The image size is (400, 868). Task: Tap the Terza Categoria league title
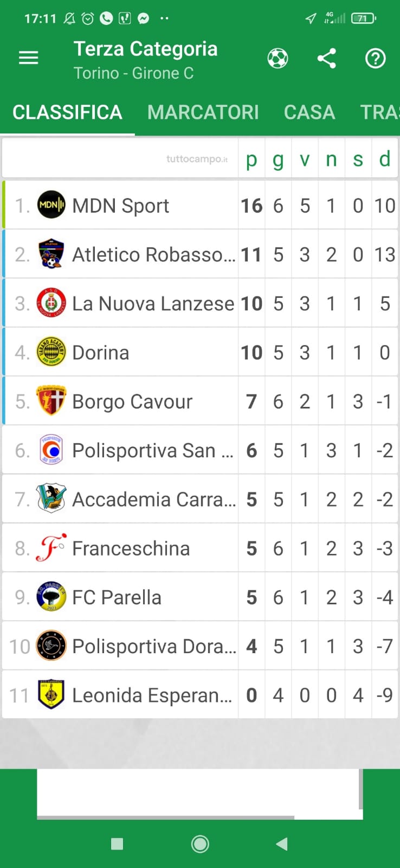(145, 49)
